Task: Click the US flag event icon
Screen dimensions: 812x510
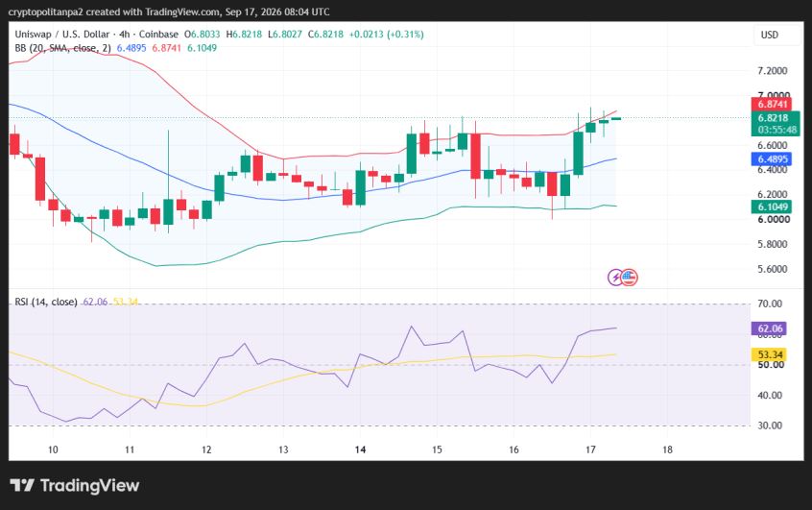Action: coord(630,278)
